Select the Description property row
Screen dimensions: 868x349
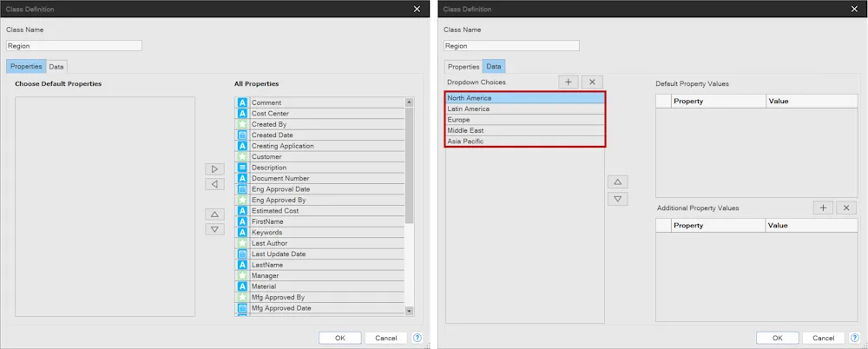click(321, 168)
